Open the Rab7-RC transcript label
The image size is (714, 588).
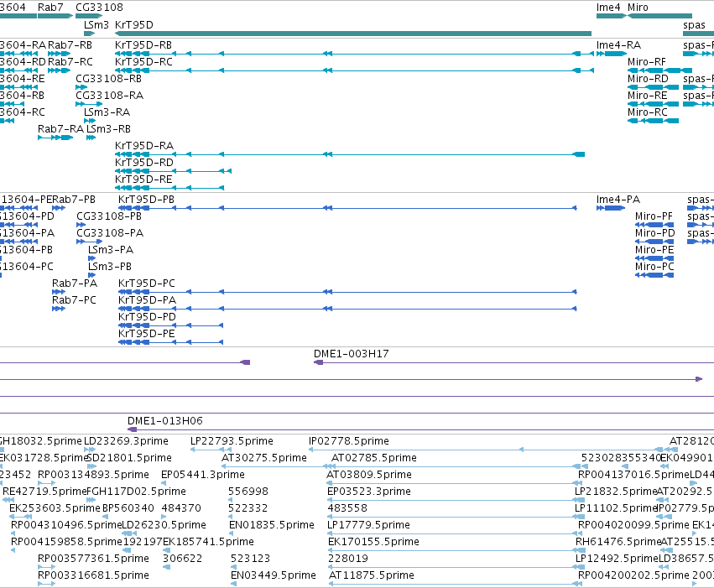70,62
